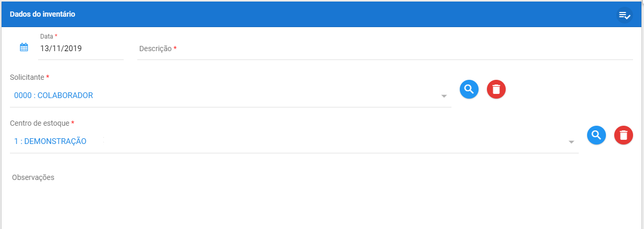This screenshot has width=644, height=229.
Task: Click the 'Centro de estoque' field label
Action: click(40, 123)
